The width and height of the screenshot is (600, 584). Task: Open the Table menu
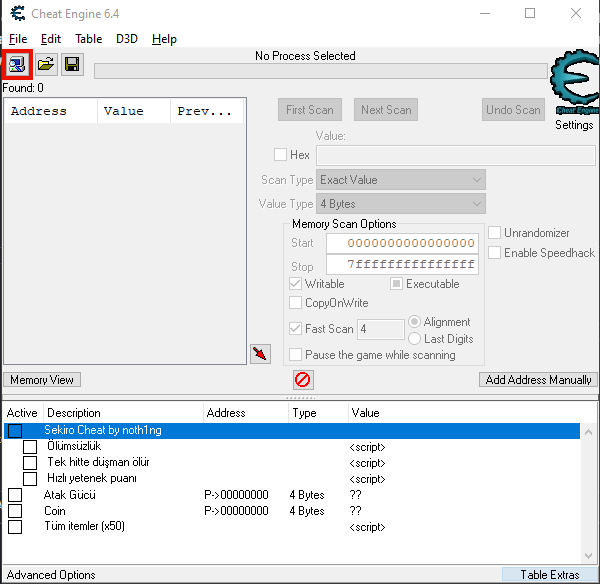pos(88,39)
